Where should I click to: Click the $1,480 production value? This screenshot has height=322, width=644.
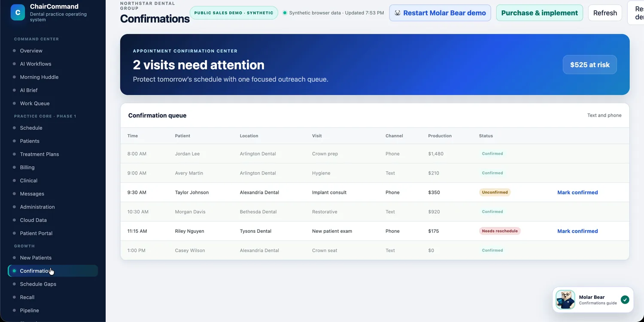point(436,154)
